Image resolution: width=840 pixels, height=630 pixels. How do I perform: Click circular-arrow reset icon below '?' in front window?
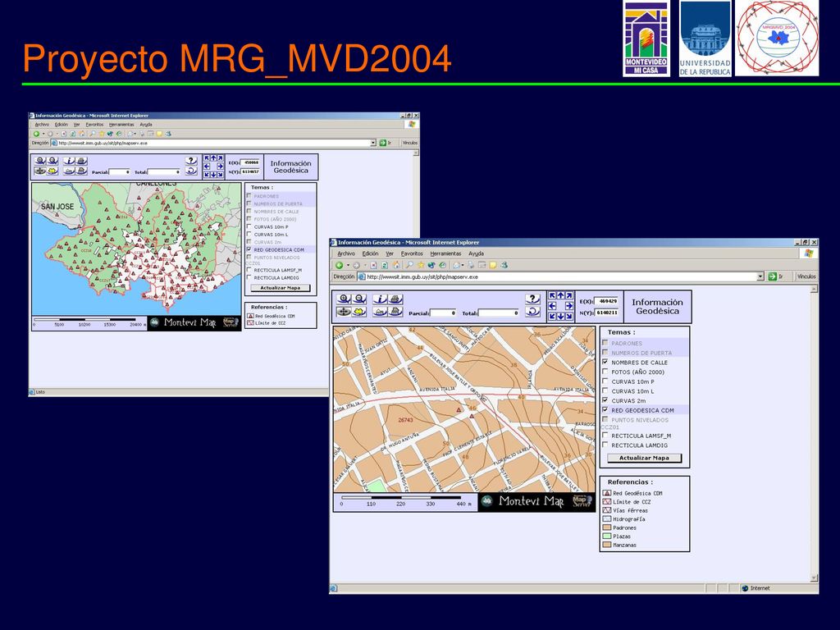pos(532,312)
